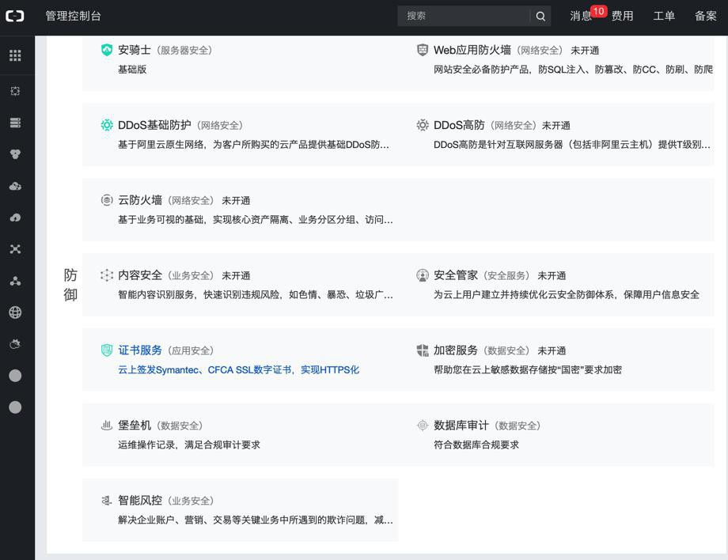Viewport: 728px width, 560px height.
Task: Click the DDoS基础防护 gear icon
Action: [x=107, y=125]
